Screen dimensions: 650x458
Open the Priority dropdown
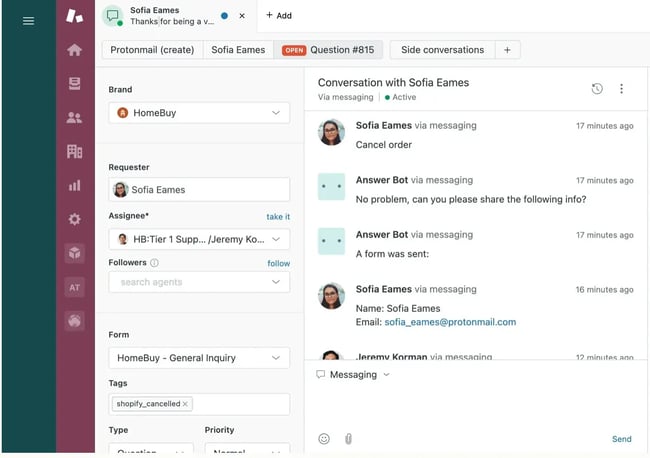click(247, 448)
